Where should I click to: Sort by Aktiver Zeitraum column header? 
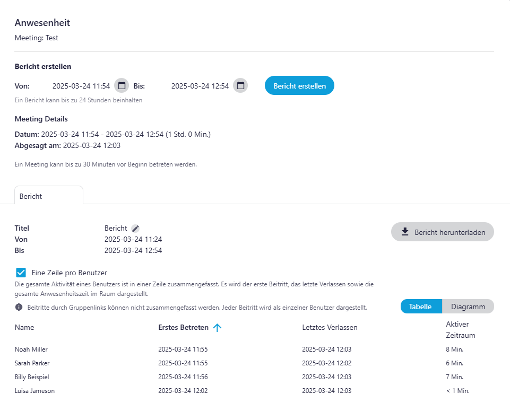[x=460, y=330]
